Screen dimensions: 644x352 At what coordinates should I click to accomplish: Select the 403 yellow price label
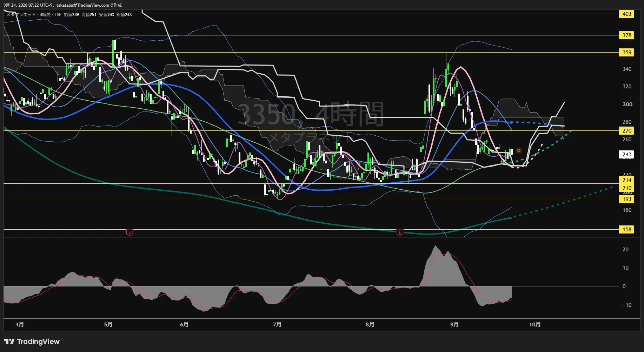(627, 14)
